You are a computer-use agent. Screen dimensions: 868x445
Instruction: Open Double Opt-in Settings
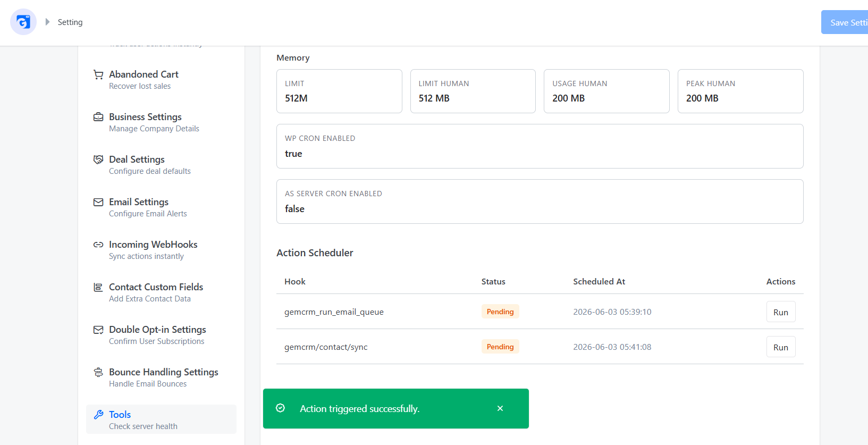click(161, 334)
